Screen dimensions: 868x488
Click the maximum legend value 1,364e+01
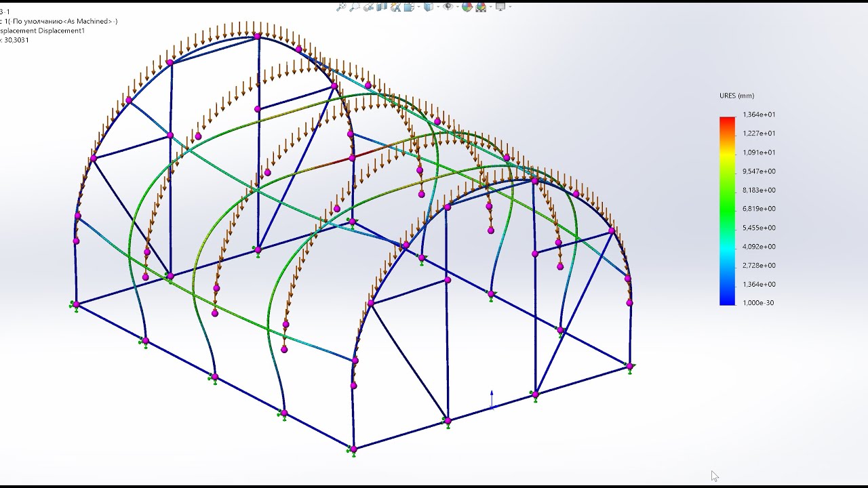point(759,115)
